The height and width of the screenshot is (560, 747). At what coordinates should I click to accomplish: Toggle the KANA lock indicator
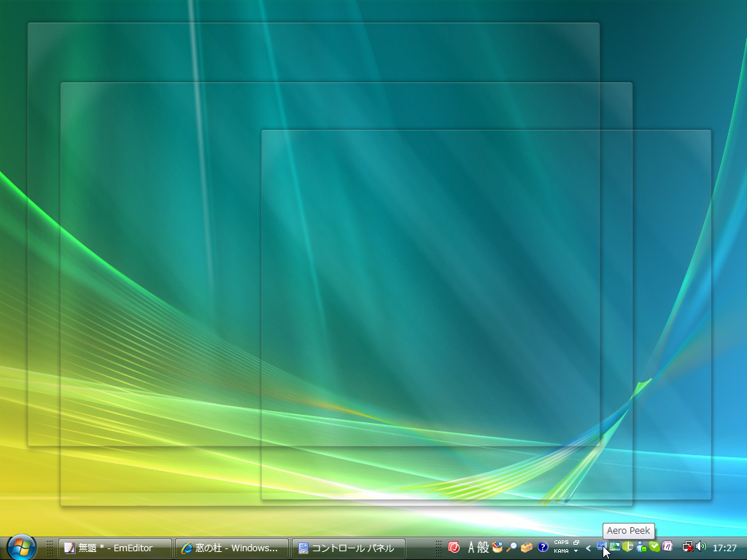[x=561, y=551]
